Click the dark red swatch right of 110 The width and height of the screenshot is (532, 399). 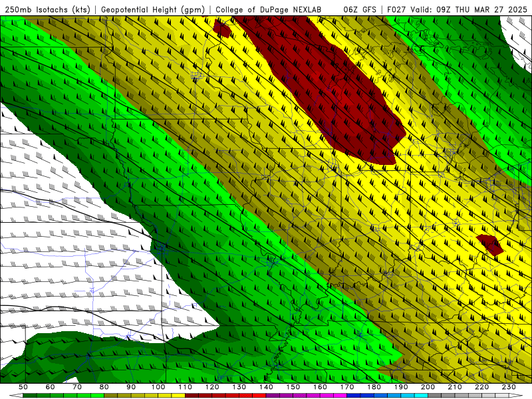[192, 396]
